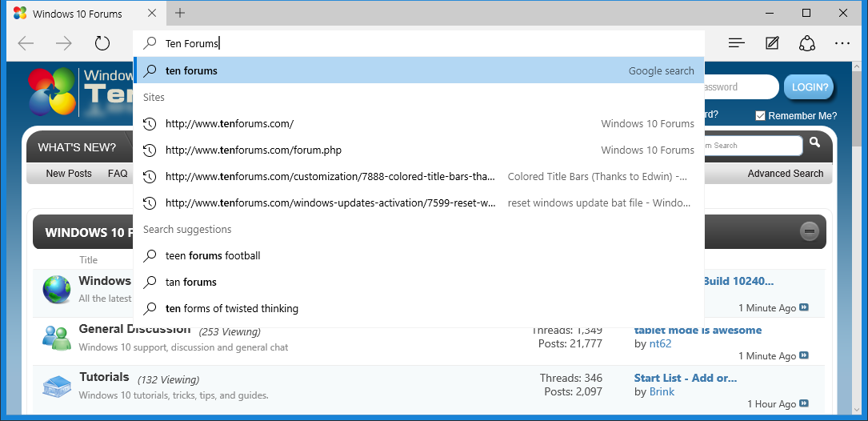Pick the 'teen forums football' suggestion
Viewport: 868px width, 421px height.
(419, 255)
